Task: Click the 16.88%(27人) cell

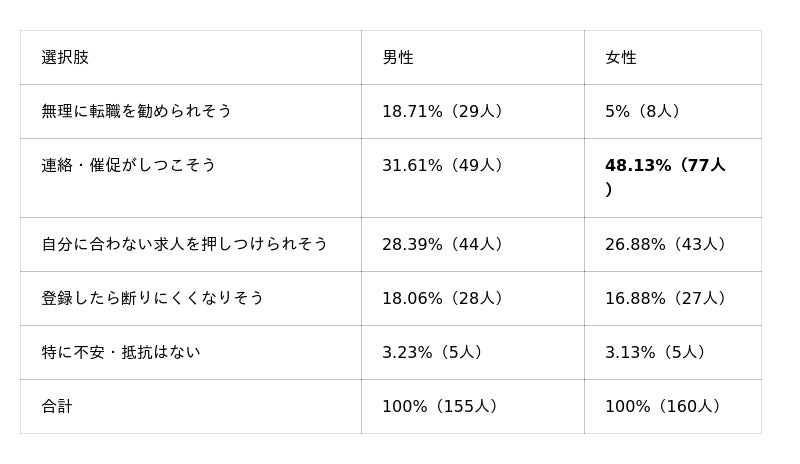Action: (673, 299)
